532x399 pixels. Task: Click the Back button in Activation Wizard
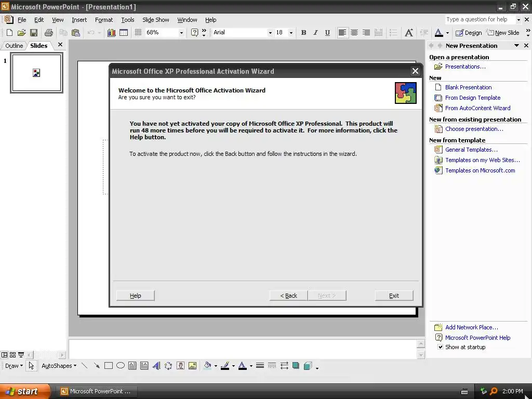coord(288,296)
